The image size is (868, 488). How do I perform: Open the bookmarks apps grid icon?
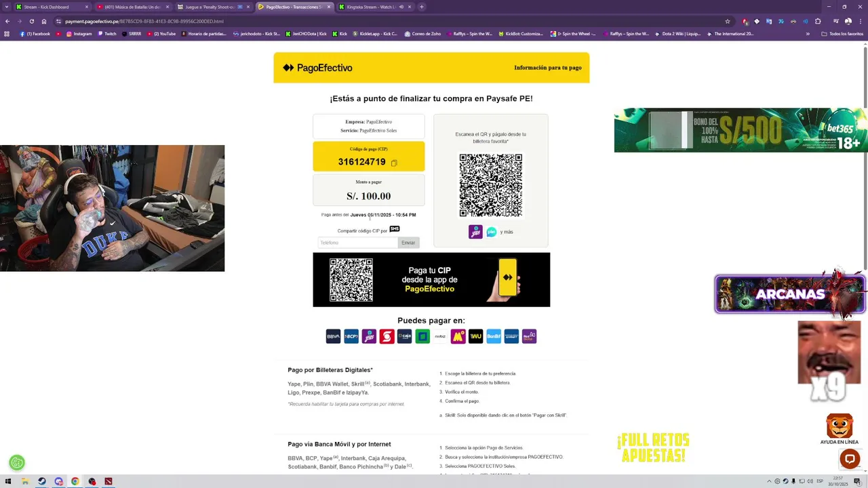pos(7,34)
